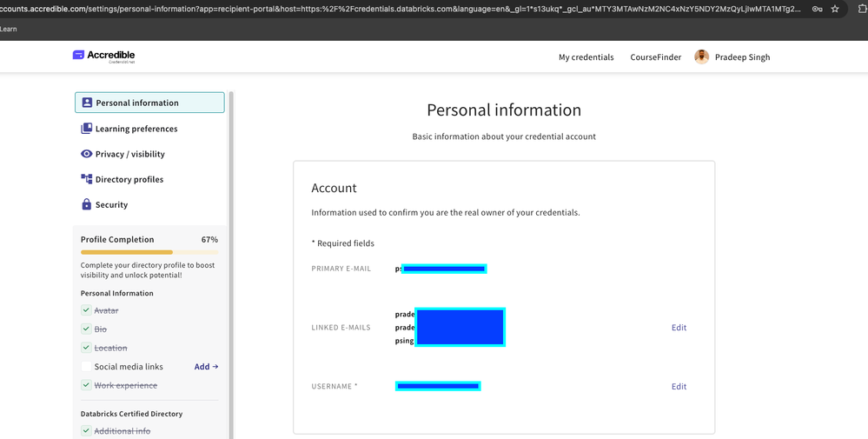Click the USERNAME * label

(335, 387)
